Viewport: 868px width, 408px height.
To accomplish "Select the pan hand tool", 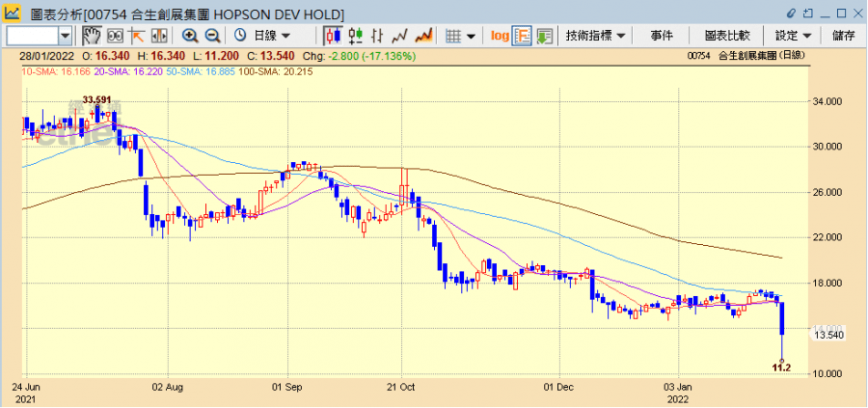I will pyautogui.click(x=93, y=36).
